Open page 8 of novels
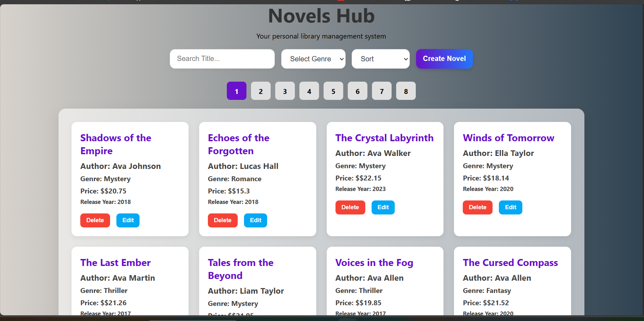 point(406,91)
